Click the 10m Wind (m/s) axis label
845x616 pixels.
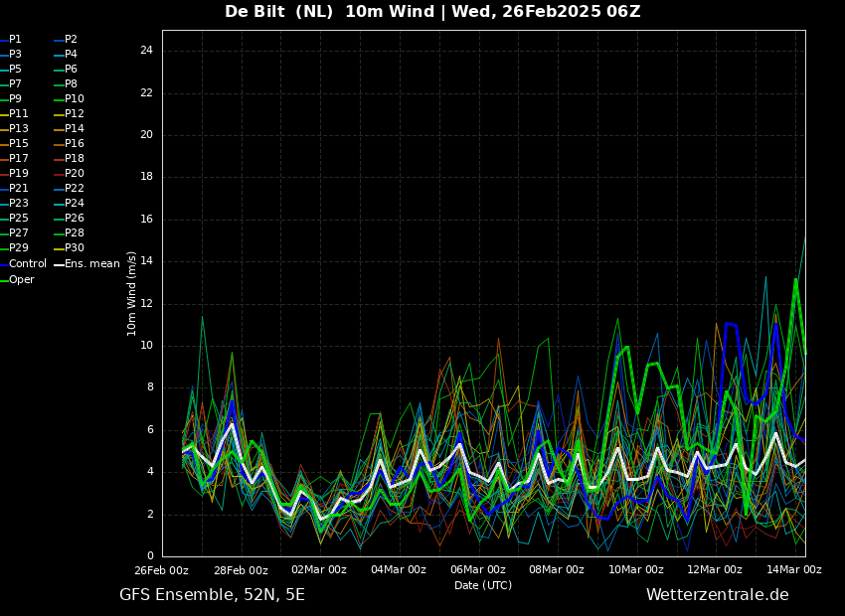(131, 293)
